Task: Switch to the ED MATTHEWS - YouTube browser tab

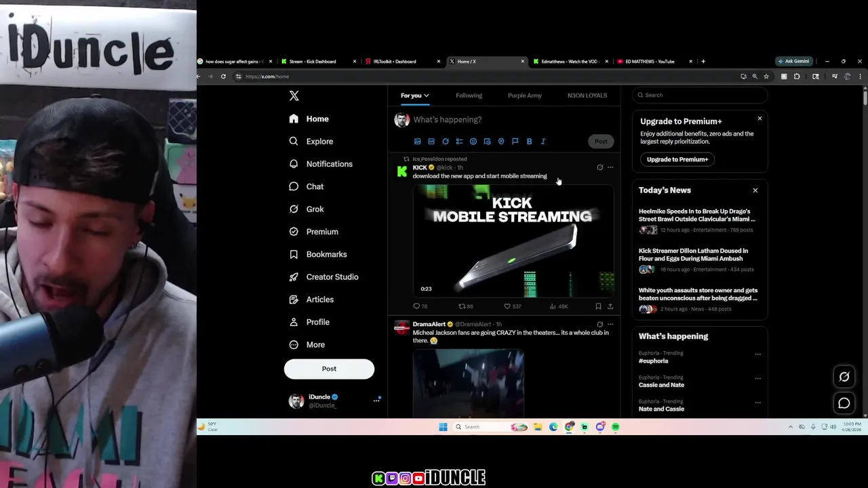Action: 655,62
